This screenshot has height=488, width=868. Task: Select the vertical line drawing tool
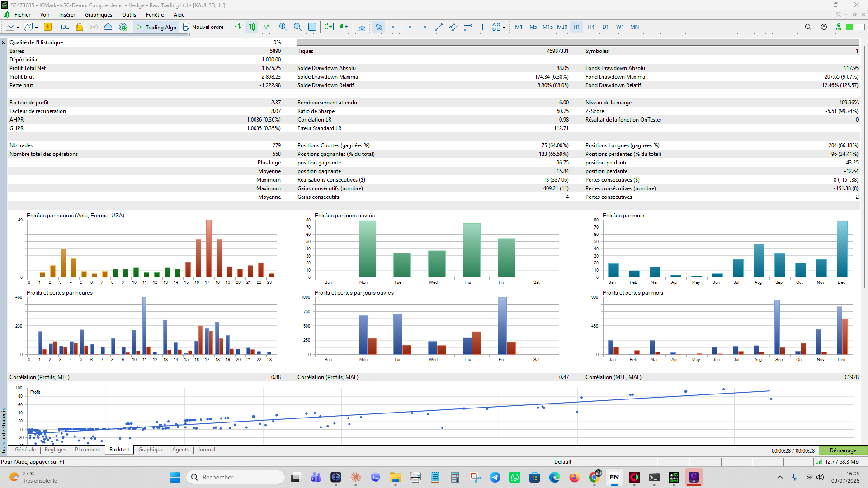(x=410, y=27)
